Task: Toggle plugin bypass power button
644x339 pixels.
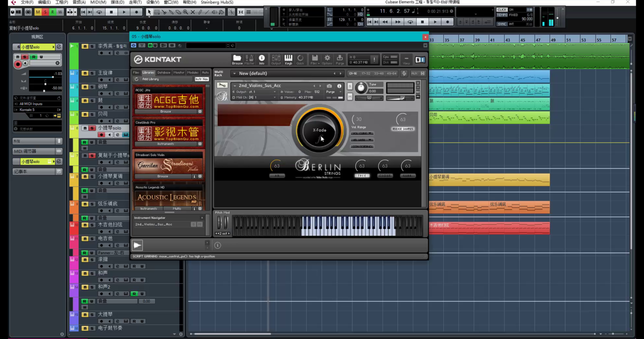Action: pyautogui.click(x=134, y=45)
